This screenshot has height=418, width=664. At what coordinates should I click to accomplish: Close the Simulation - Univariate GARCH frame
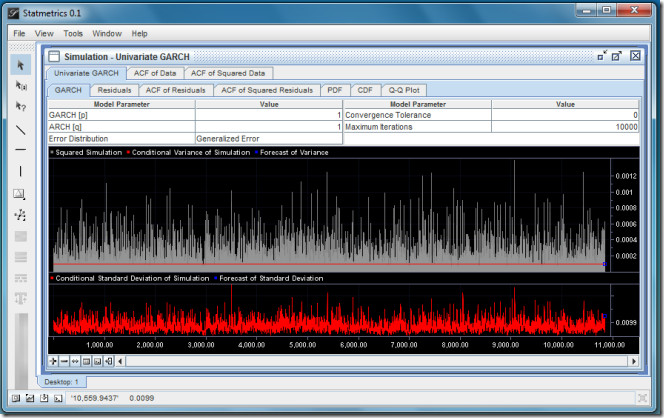635,55
